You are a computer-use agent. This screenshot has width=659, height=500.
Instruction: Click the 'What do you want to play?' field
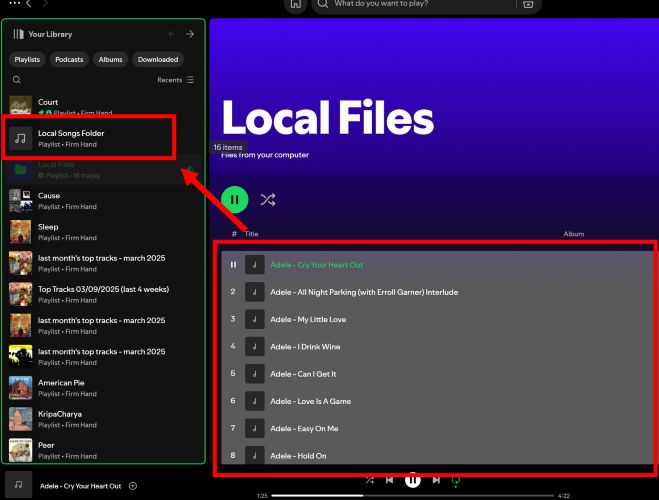[x=420, y=4]
